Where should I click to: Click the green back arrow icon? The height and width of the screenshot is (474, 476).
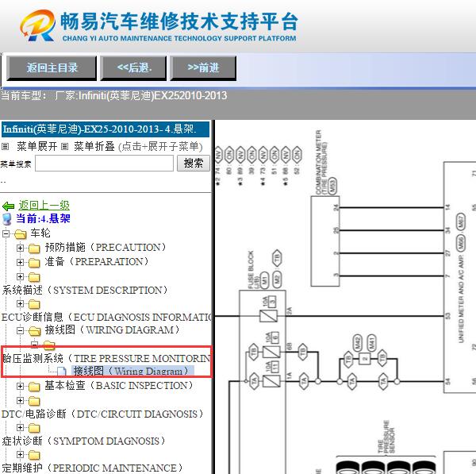coord(8,206)
